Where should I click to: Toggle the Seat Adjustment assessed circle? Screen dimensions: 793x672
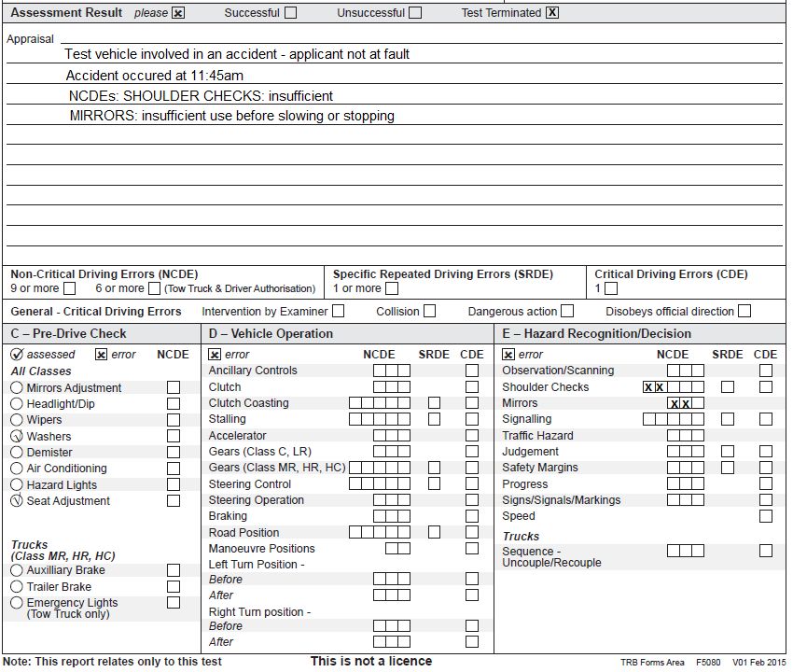pos(17,500)
